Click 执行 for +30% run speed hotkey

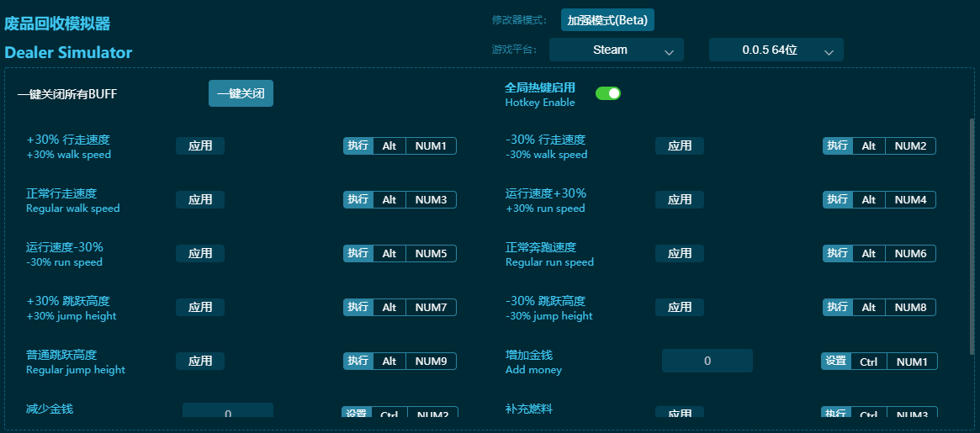tap(838, 200)
